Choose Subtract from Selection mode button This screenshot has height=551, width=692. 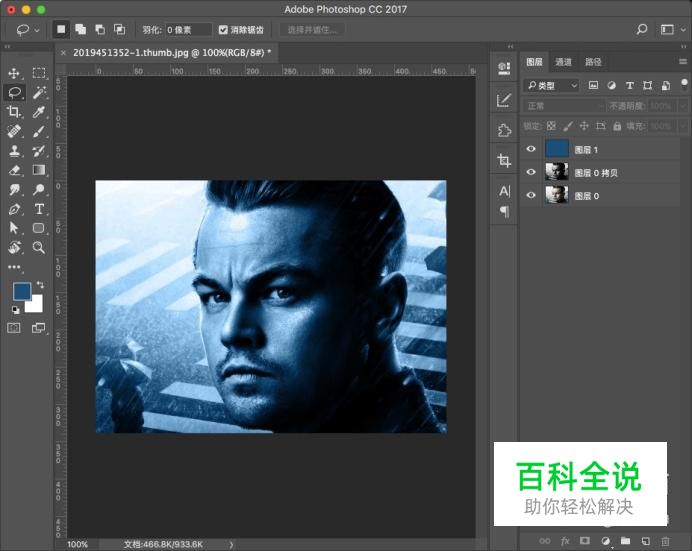(x=100, y=30)
